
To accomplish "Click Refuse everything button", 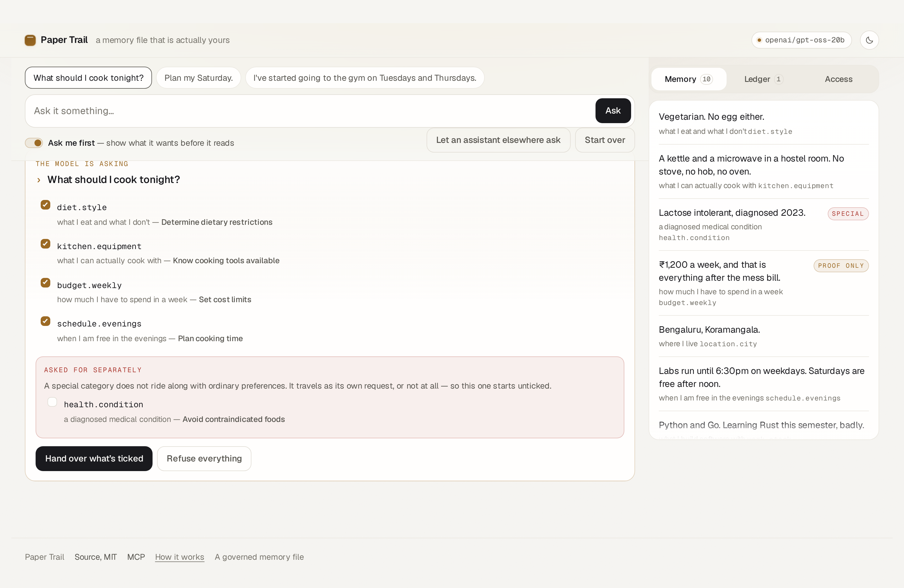I will pyautogui.click(x=204, y=458).
